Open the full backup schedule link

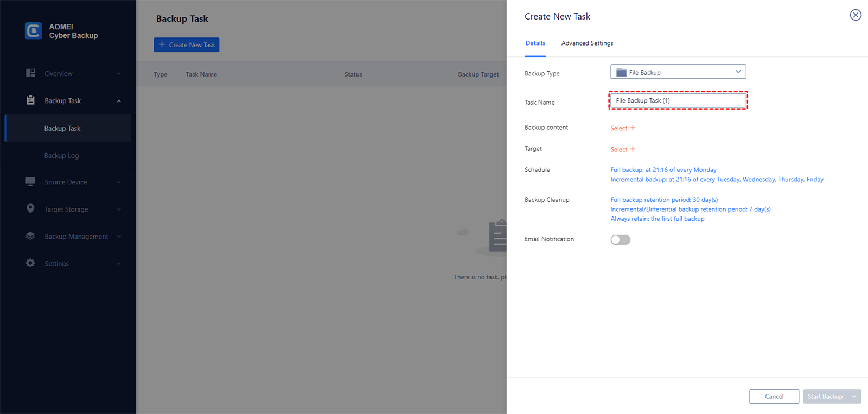pos(663,170)
